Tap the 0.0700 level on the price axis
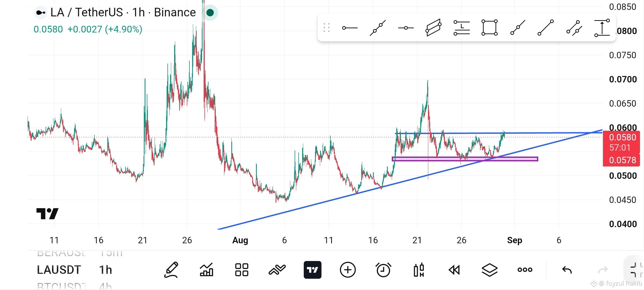This screenshot has height=290, width=644. pos(623,79)
